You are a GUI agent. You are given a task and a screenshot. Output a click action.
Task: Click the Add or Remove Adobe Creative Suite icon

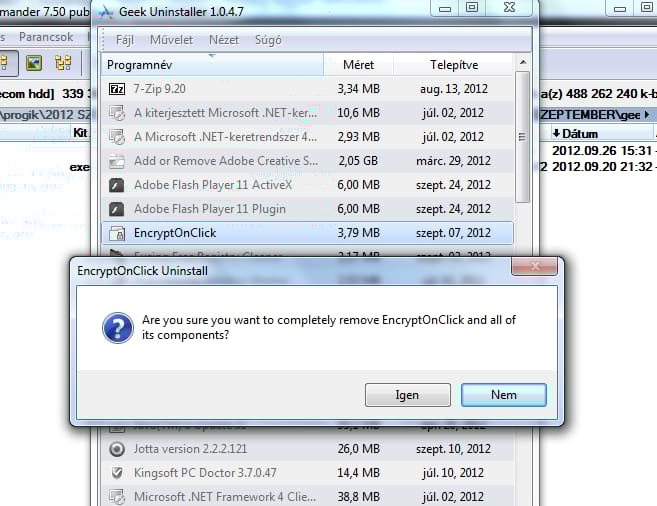point(116,161)
